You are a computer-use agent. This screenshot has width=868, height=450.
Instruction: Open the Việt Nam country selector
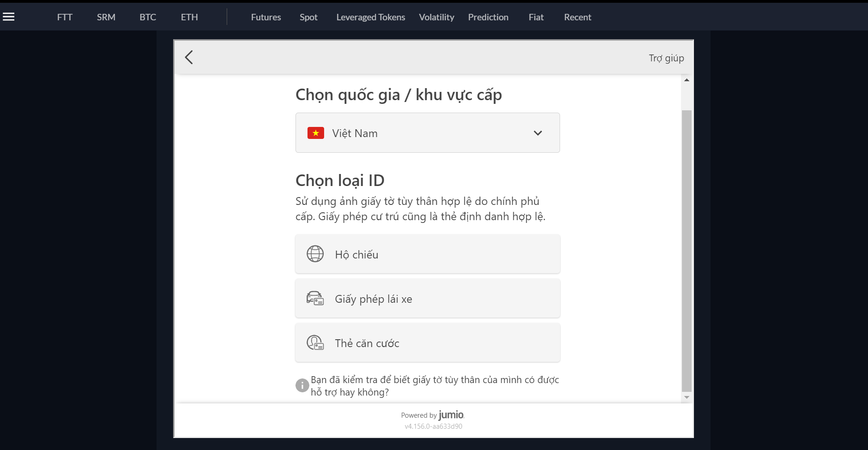pyautogui.click(x=427, y=133)
